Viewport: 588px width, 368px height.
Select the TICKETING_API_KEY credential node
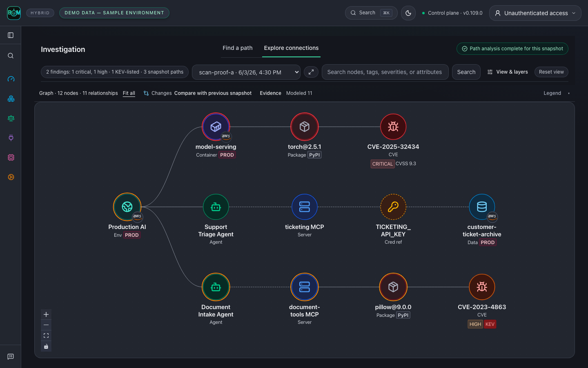point(393,207)
